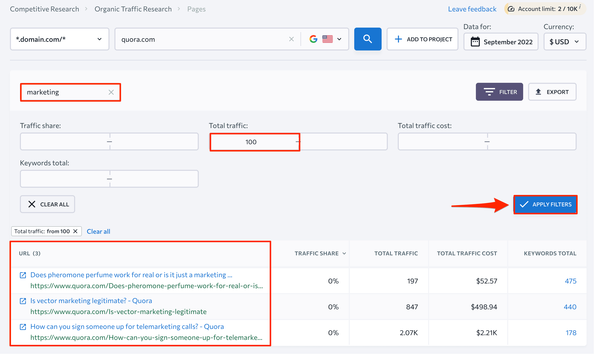Clear the quora.com domain input with X
The image size is (604, 364).
[292, 39]
